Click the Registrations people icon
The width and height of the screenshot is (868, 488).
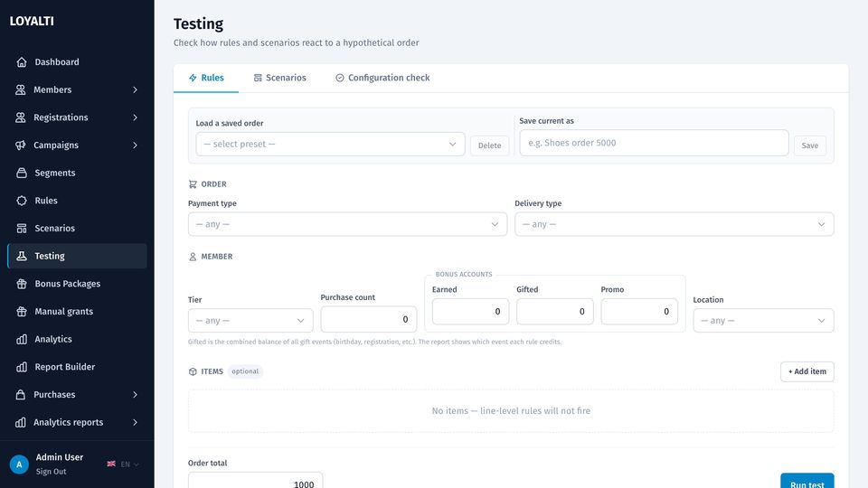coord(21,117)
